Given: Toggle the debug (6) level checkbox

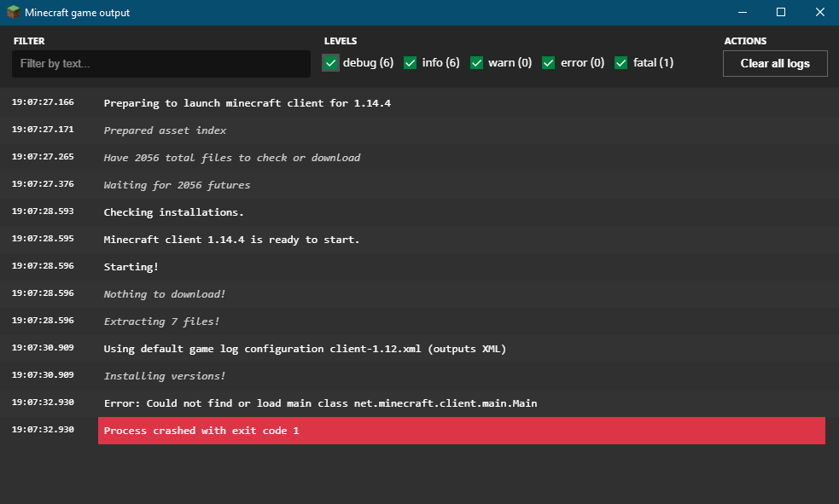Looking at the screenshot, I should coord(330,63).
